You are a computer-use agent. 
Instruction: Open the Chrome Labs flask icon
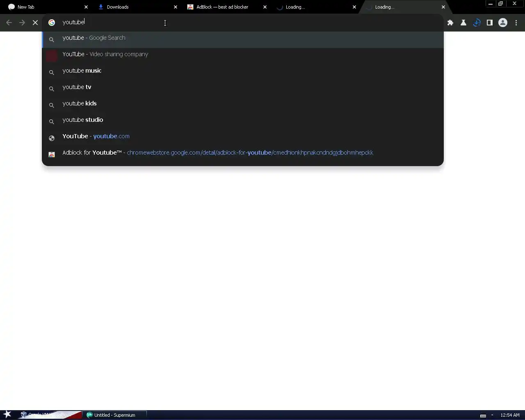pyautogui.click(x=463, y=23)
